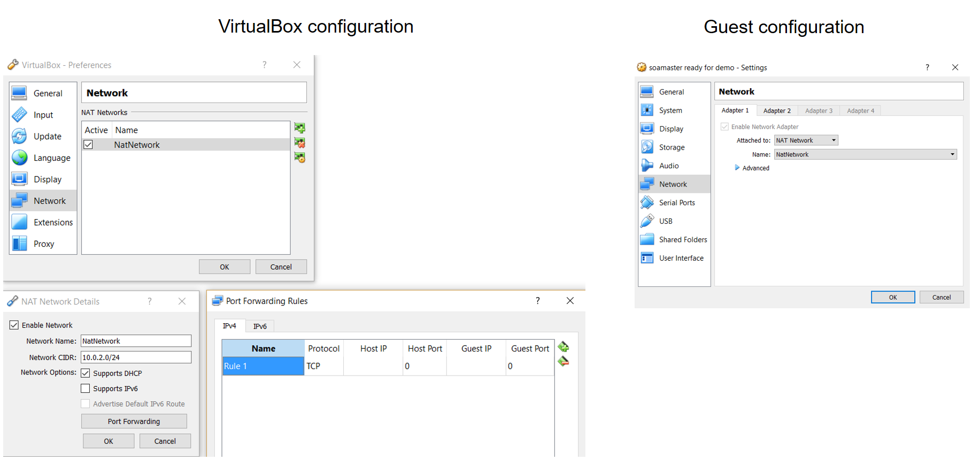The width and height of the screenshot is (980, 460).
Task: Toggle Active checkbox for NatNetwork
Action: coord(88,145)
